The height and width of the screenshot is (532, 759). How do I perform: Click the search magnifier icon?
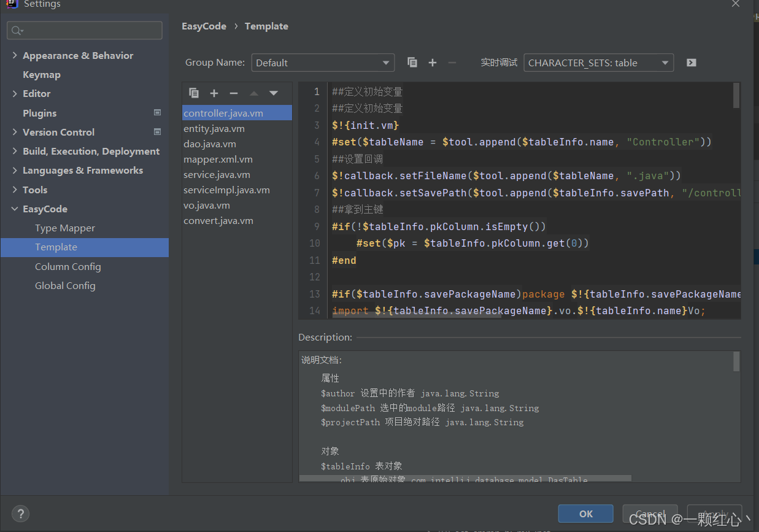point(17,31)
